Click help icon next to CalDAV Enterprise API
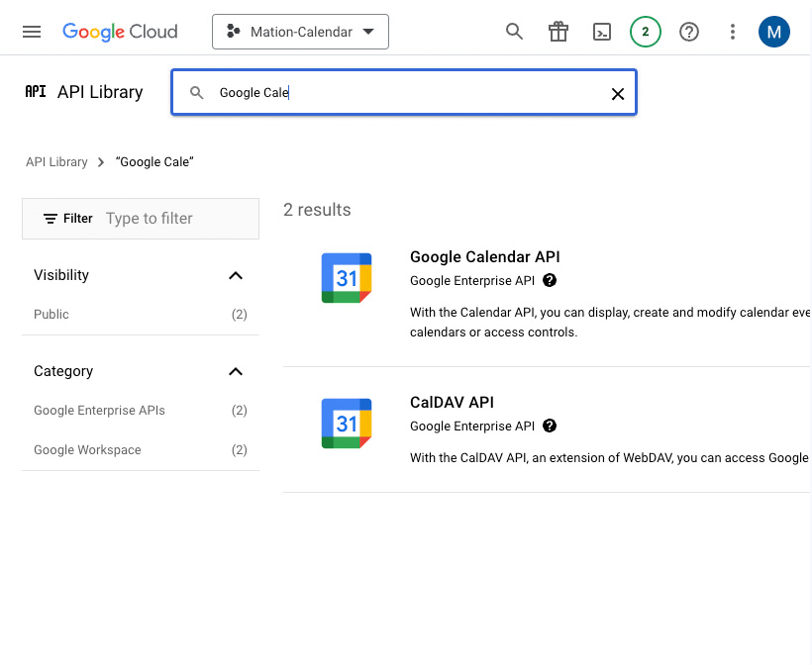The image size is (812, 665). pos(550,426)
